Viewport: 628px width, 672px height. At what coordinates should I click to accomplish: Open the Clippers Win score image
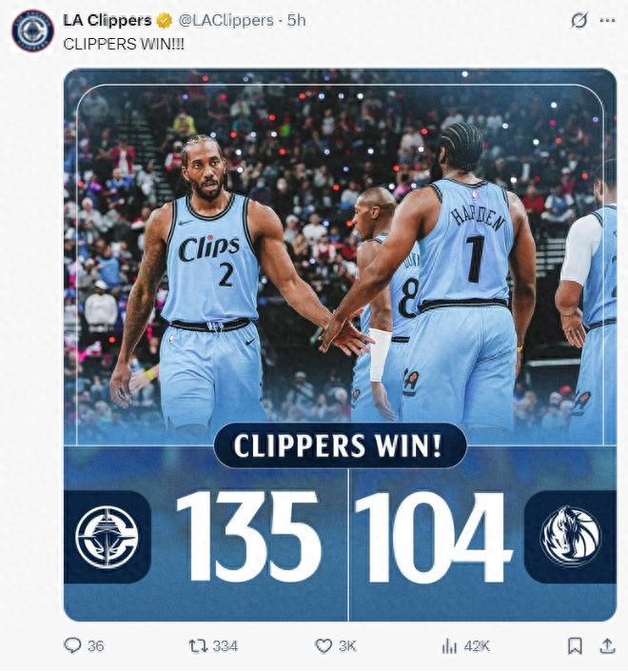[x=340, y=345]
